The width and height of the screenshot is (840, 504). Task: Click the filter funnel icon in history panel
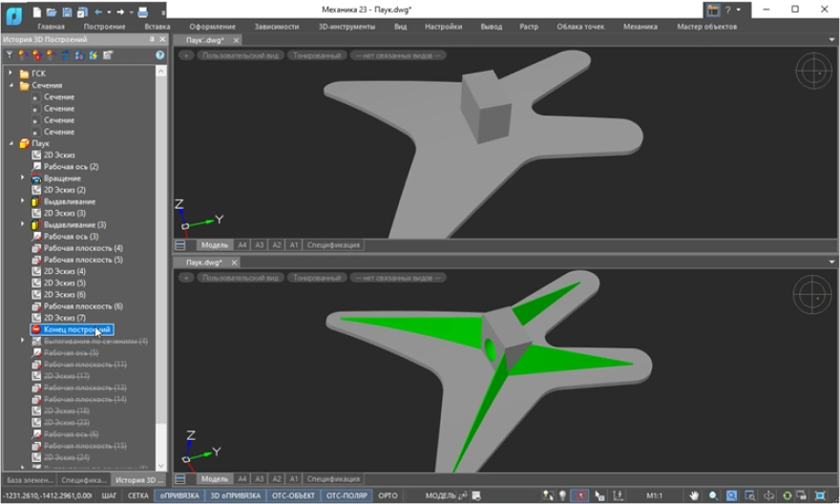click(x=9, y=55)
